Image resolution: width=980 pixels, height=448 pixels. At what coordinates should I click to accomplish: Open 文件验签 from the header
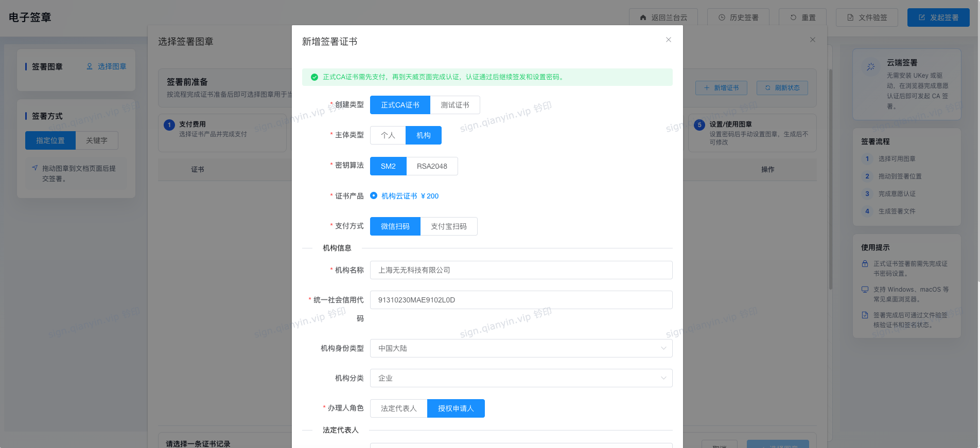coord(867,17)
